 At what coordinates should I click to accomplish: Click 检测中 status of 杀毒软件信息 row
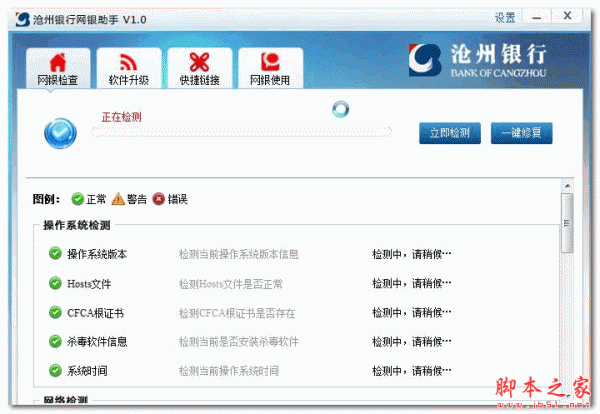click(x=412, y=342)
